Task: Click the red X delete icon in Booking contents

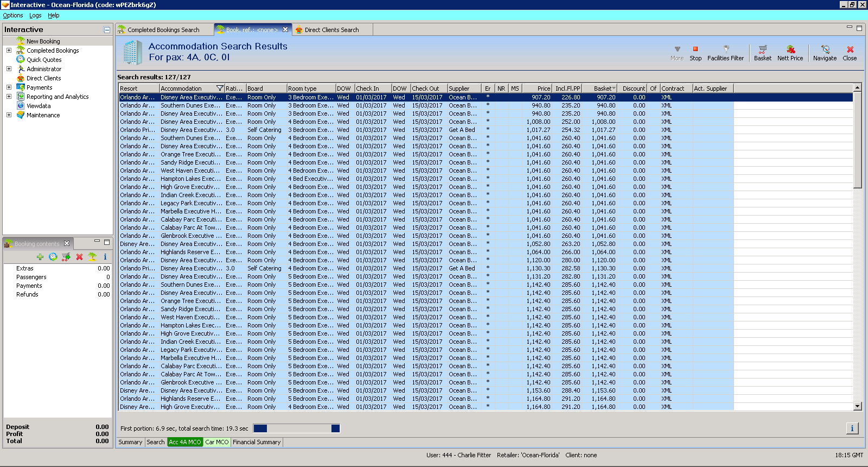Action: pyautogui.click(x=79, y=257)
